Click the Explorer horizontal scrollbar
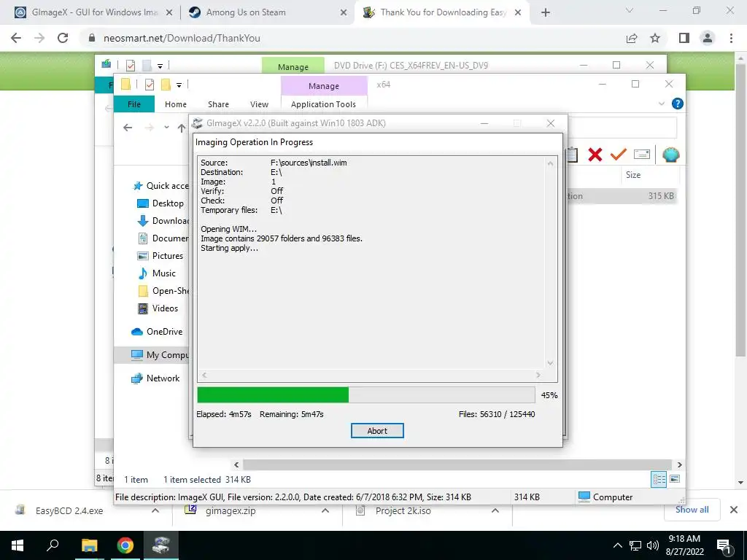 [457, 464]
